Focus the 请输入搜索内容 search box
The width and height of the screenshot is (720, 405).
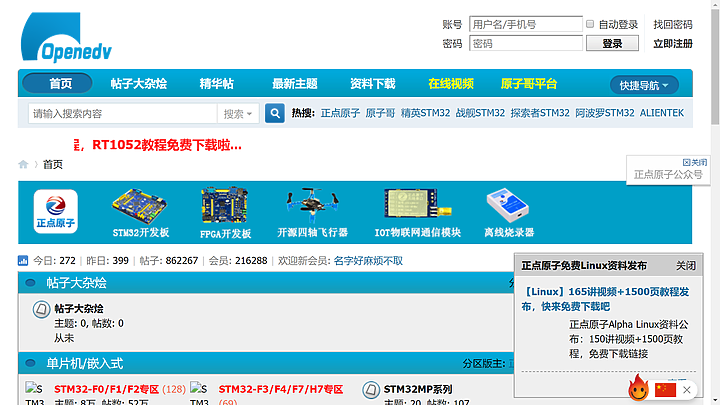(123, 113)
